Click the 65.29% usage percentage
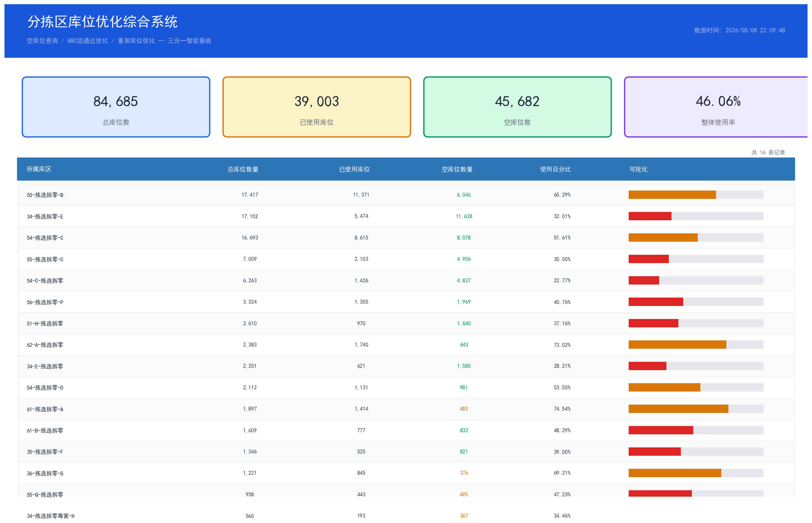Screen dimensions: 812x523 (x=562, y=195)
